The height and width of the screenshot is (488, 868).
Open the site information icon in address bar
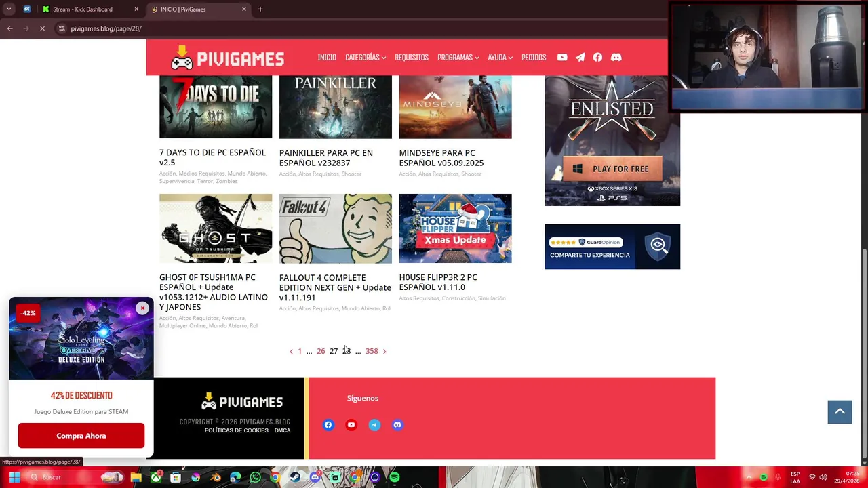click(62, 28)
